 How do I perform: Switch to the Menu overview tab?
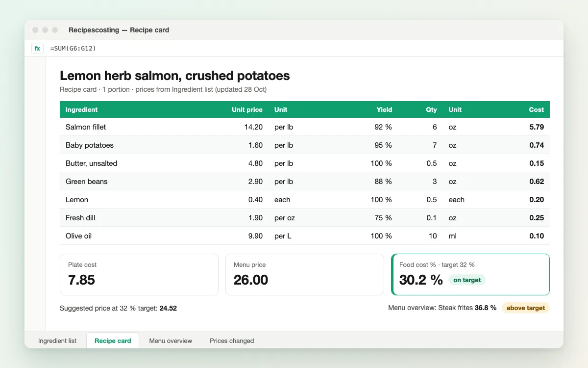click(171, 341)
